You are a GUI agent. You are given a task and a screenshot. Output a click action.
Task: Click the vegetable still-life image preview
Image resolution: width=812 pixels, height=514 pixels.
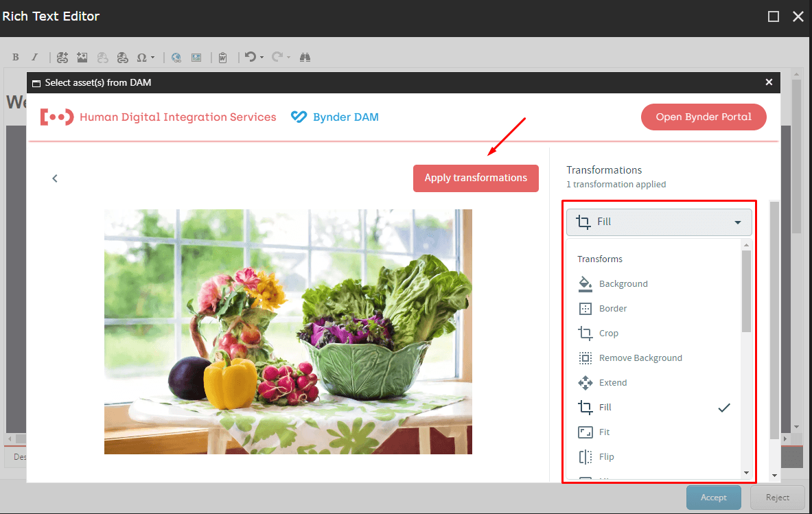[288, 331]
